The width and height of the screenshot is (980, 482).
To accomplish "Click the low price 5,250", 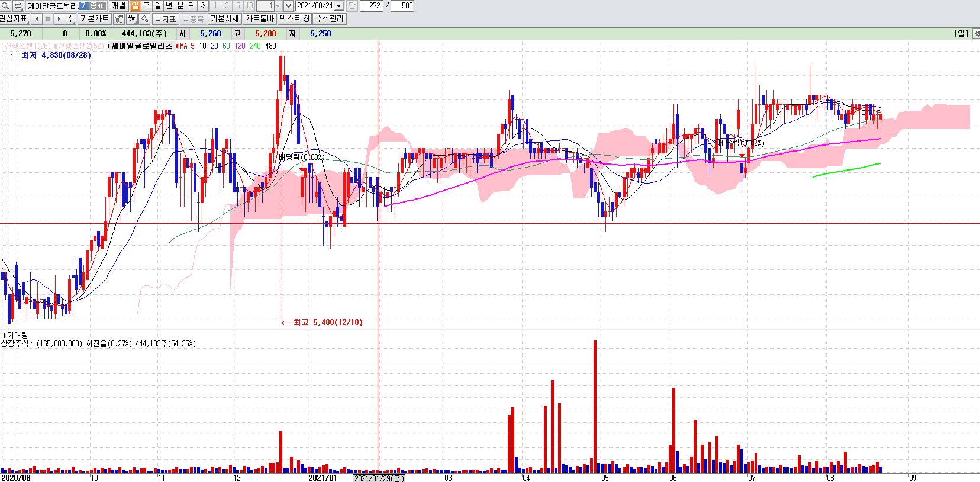I will 321,34.
